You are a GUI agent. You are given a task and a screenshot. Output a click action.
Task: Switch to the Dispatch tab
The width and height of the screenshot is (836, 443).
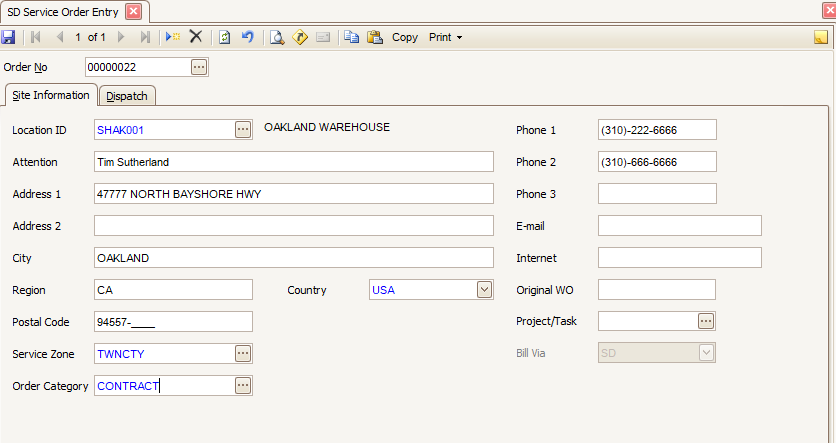(x=127, y=96)
